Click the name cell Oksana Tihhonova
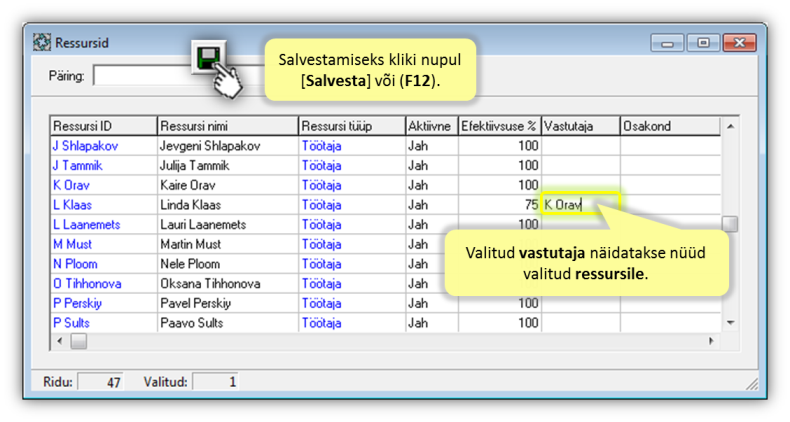The height and width of the screenshot is (422, 790). pyautogui.click(x=228, y=284)
